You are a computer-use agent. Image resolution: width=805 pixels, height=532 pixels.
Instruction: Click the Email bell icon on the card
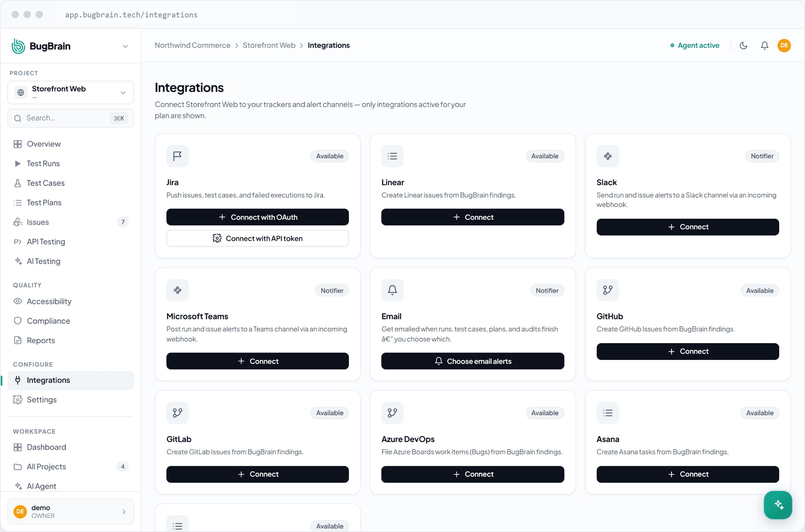coord(392,290)
